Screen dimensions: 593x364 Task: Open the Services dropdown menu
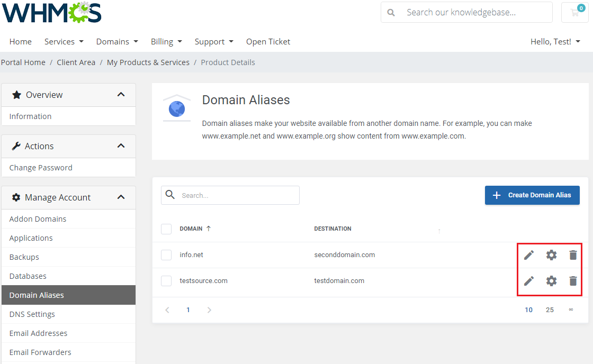pos(64,42)
